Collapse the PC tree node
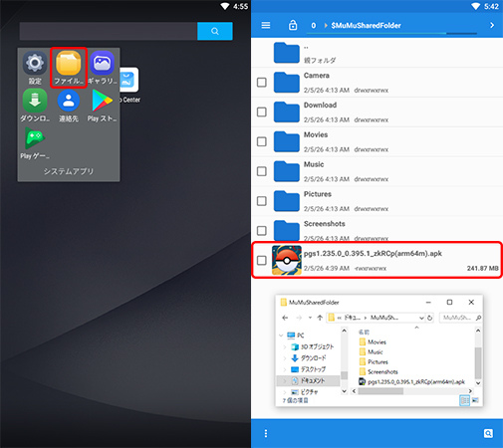 (281, 336)
